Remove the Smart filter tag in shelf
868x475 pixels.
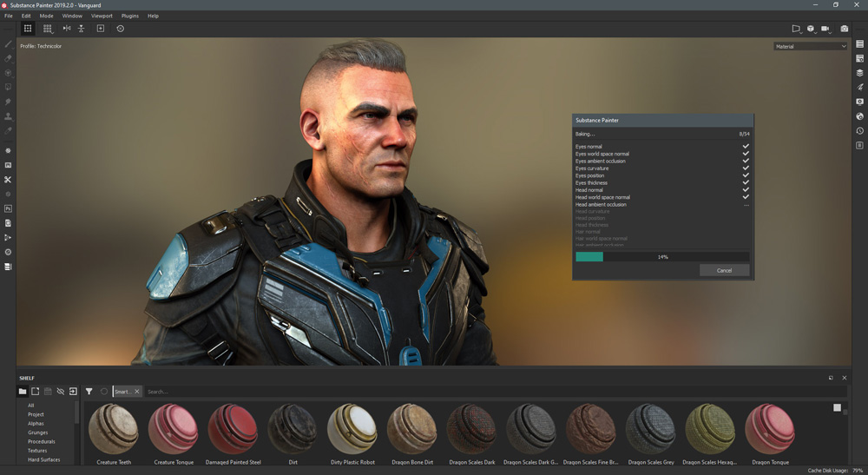coord(137,392)
